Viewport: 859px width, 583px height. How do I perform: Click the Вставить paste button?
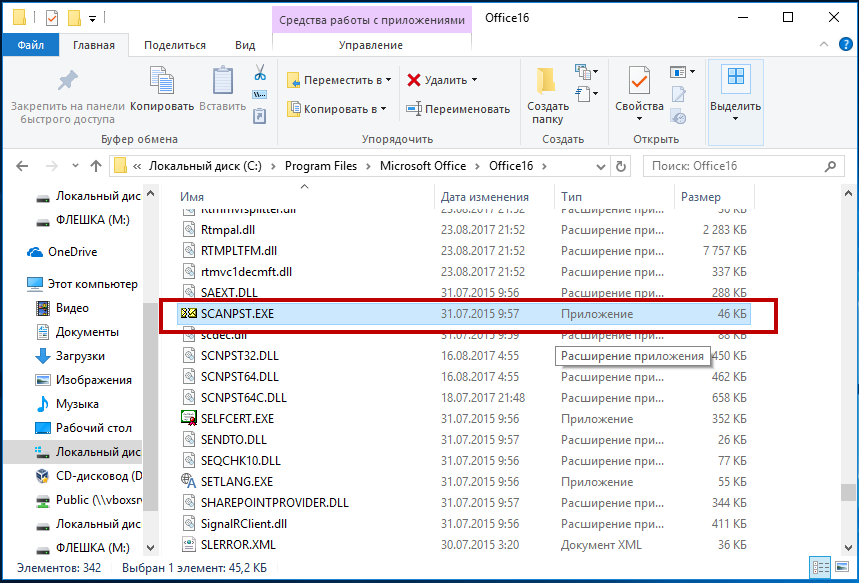(222, 89)
